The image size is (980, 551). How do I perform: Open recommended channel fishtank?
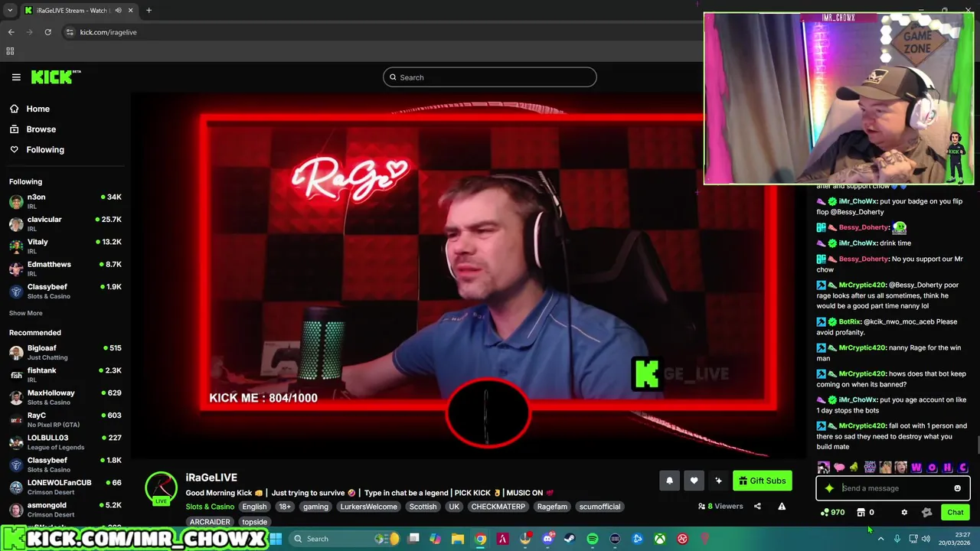(65, 374)
